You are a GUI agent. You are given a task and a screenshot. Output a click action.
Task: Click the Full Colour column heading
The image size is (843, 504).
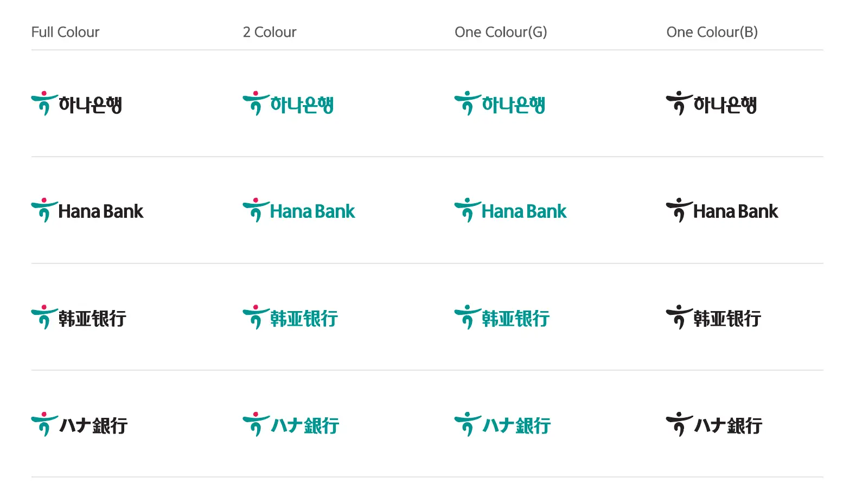click(x=65, y=32)
